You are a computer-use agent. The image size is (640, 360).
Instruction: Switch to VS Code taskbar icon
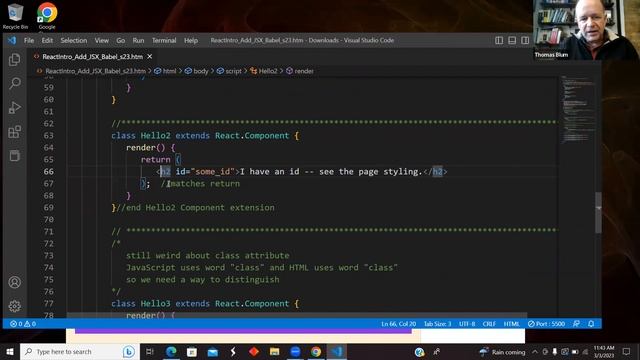pyautogui.click(x=336, y=351)
